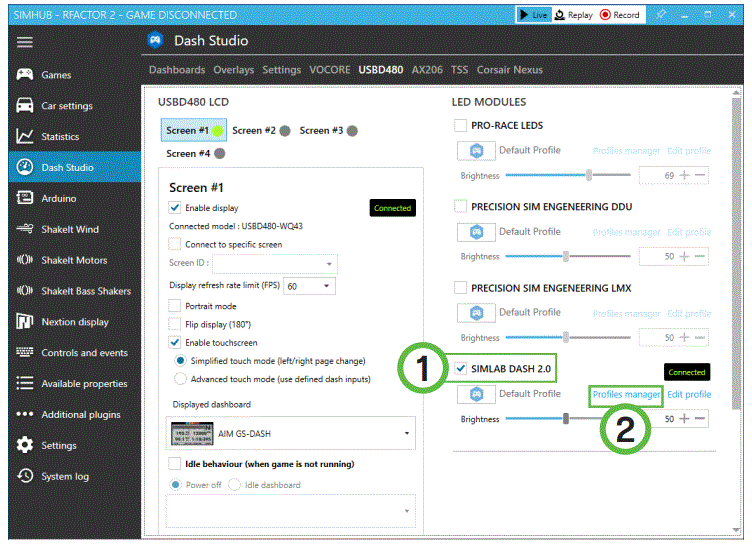Click the Available properties list icon
This screenshot has height=547, width=752.
pyautogui.click(x=24, y=383)
